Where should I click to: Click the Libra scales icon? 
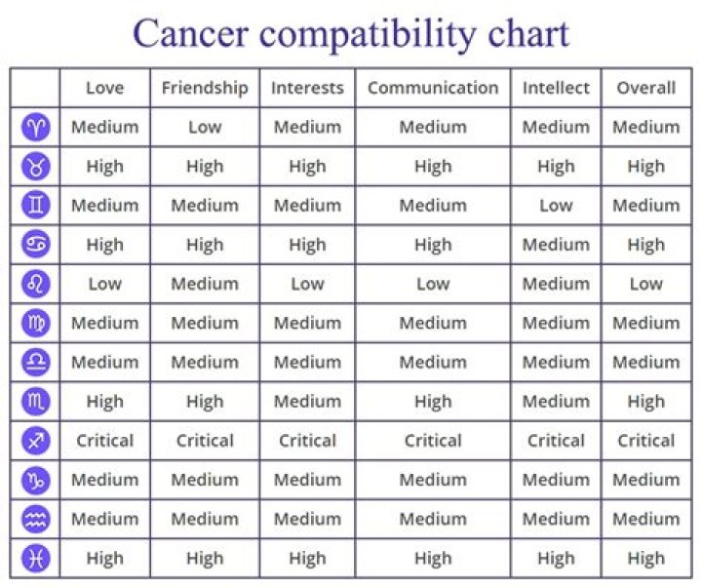click(x=35, y=362)
